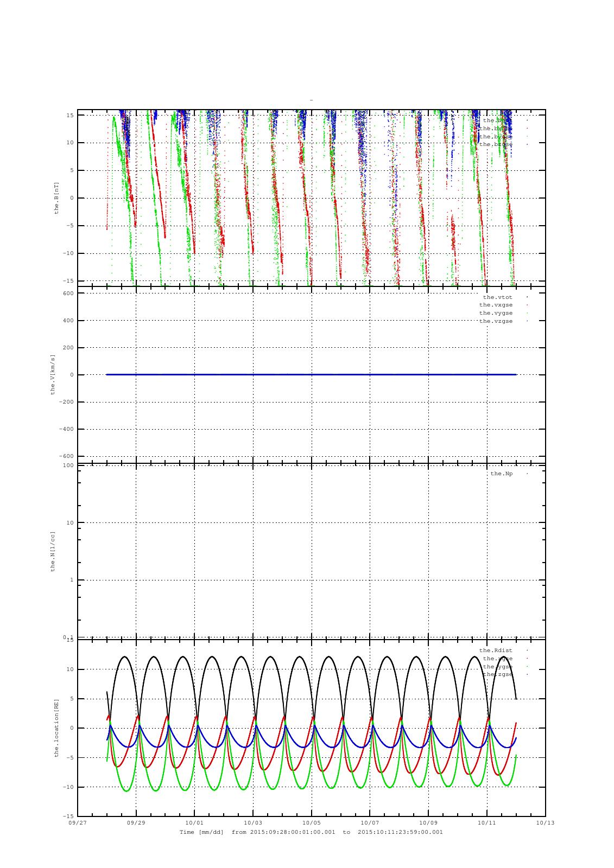This screenshot has height=868, width=614.
Task: Click the 10/13 date tick label
Action: 545,823
